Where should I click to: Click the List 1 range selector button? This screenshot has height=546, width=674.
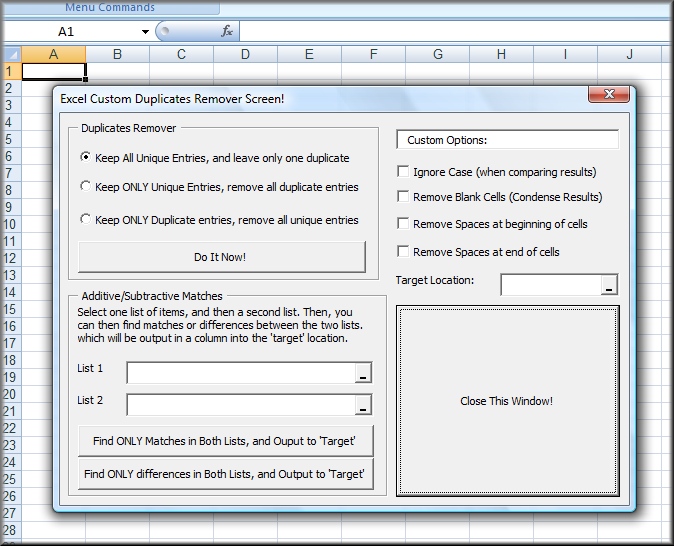(363, 373)
